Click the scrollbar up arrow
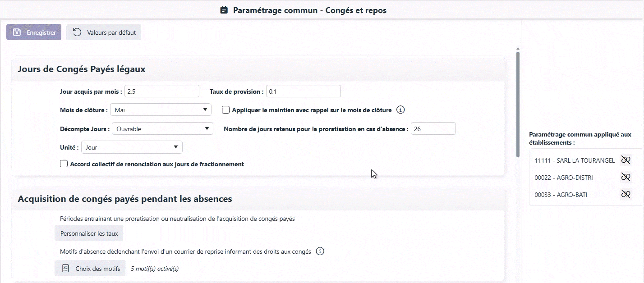Image resolution: width=644 pixels, height=283 pixels. point(518,48)
